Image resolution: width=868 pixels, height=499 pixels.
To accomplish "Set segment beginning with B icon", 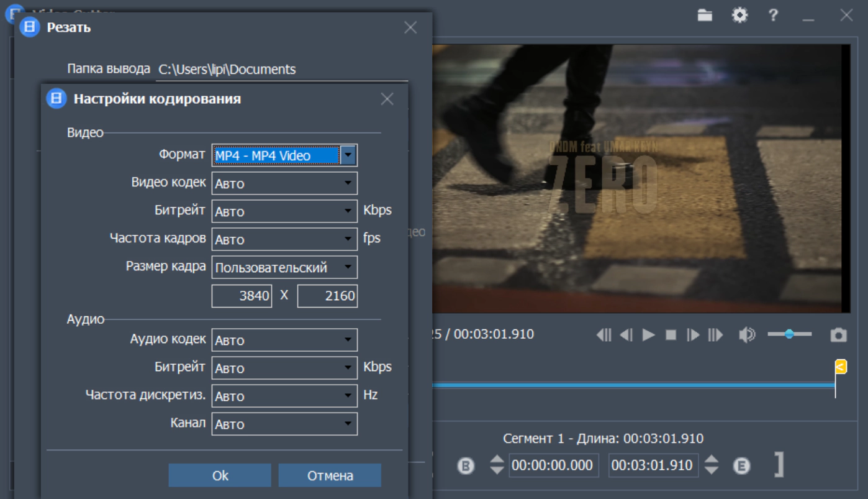I will pyautogui.click(x=466, y=465).
